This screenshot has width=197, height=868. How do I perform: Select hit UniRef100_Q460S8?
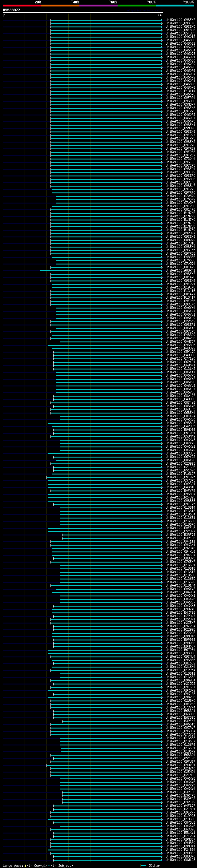180,40
